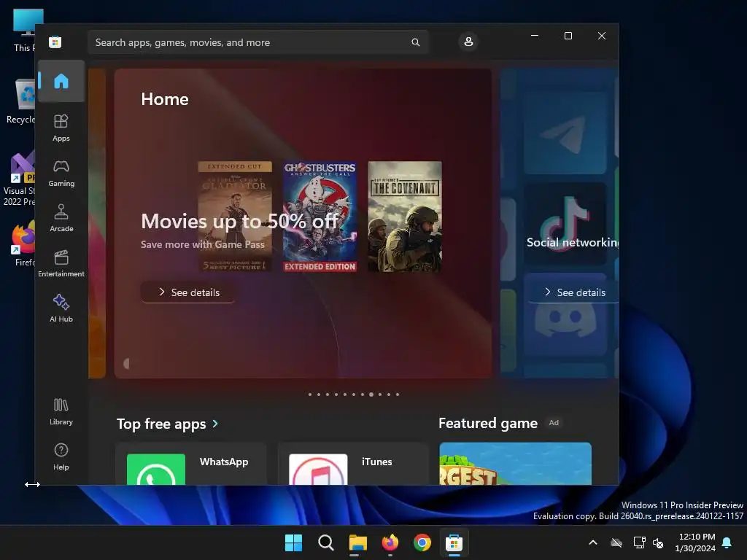Open taskbar Search

pos(326,542)
